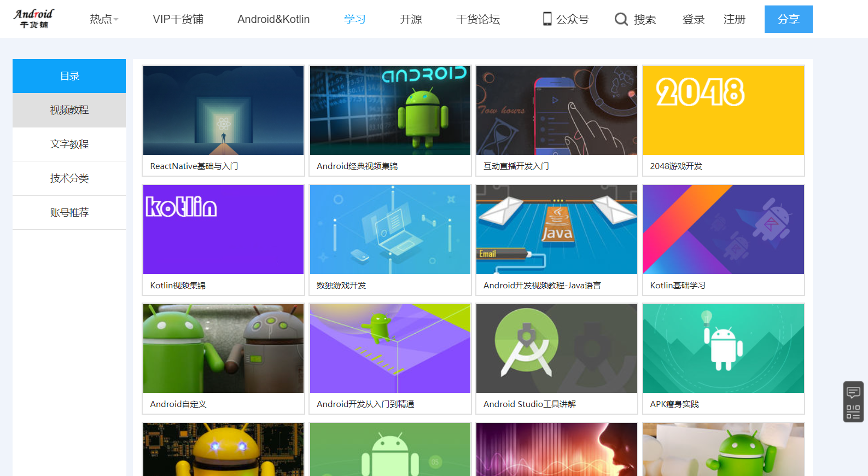Select the 学习 nav tab
Screen dimensions: 868x476
pyautogui.click(x=354, y=19)
